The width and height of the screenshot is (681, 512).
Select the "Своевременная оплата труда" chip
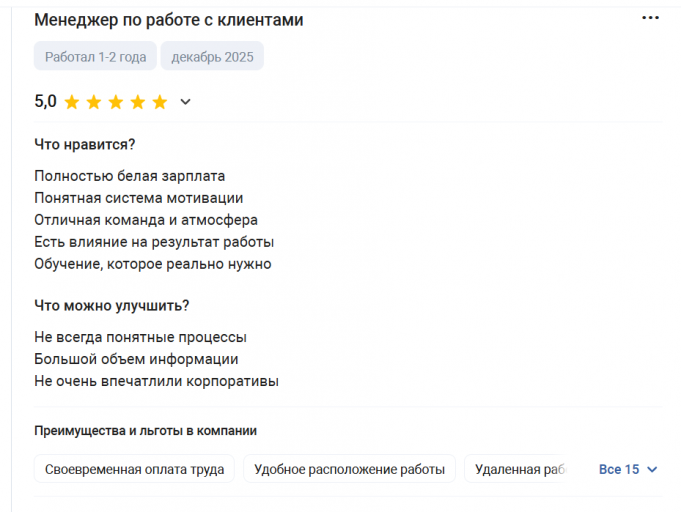(x=135, y=469)
